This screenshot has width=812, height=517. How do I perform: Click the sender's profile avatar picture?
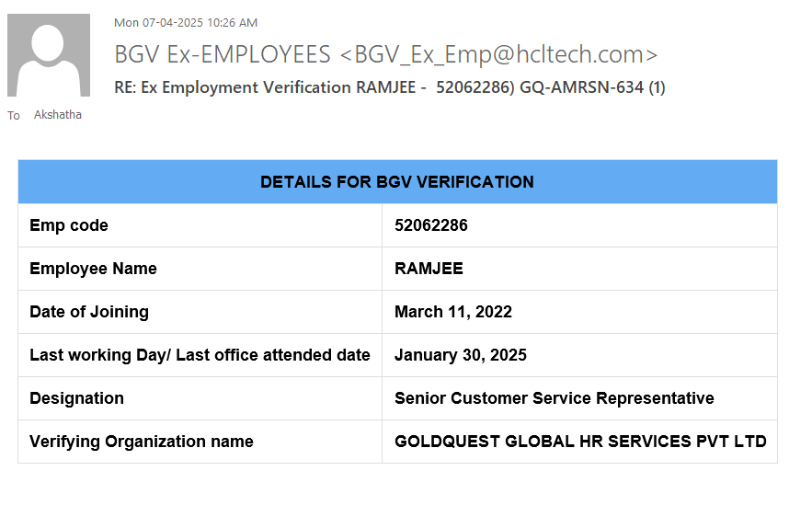pyautogui.click(x=49, y=55)
